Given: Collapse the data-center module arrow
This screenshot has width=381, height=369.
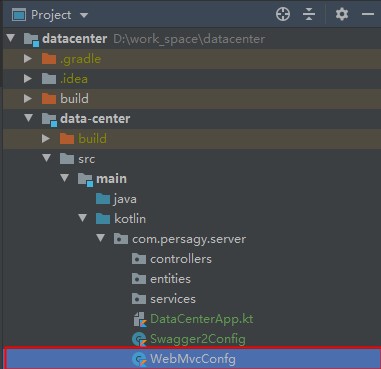Looking at the screenshot, I should click(x=29, y=118).
